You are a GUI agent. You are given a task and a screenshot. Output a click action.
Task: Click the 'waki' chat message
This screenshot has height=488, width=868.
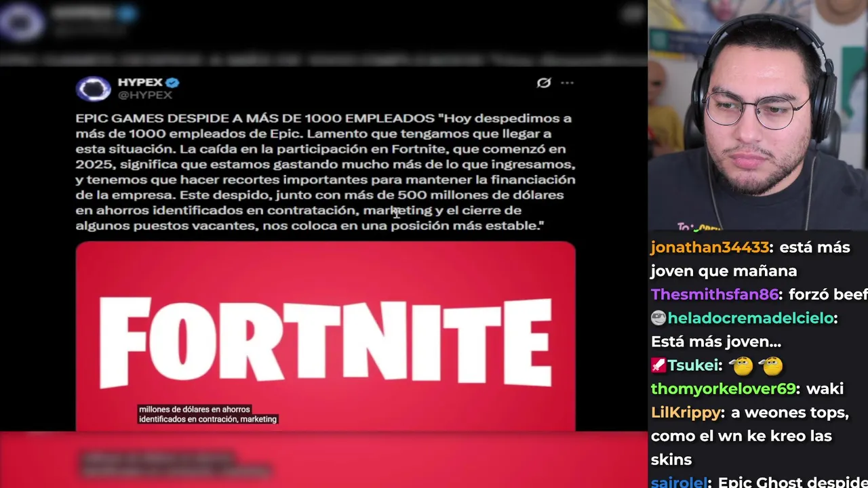[825, 389]
